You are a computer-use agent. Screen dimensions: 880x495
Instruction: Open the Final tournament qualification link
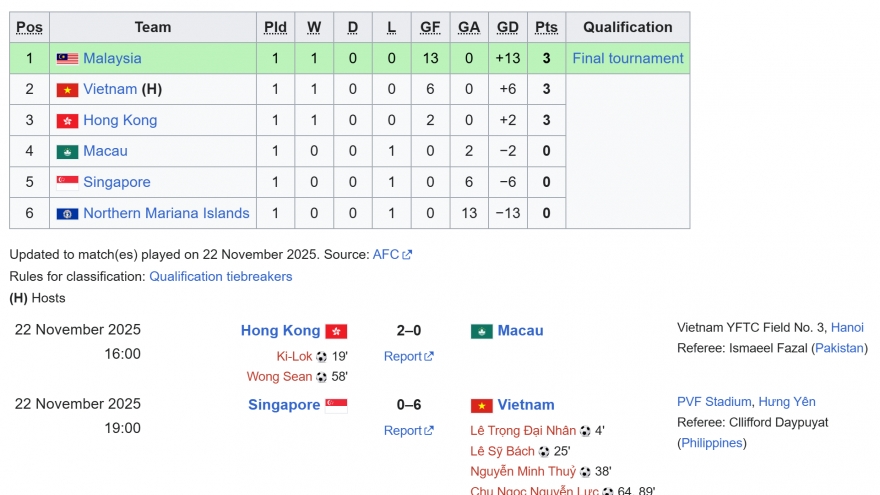pyautogui.click(x=628, y=59)
